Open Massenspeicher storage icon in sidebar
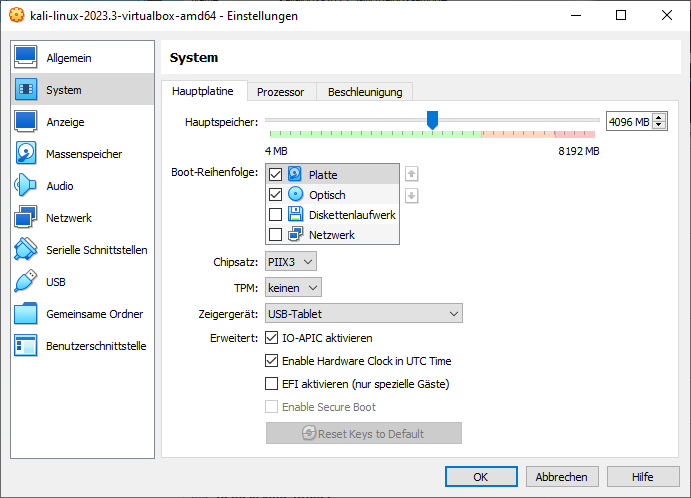Image resolution: width=691 pixels, height=498 pixels. click(x=26, y=154)
